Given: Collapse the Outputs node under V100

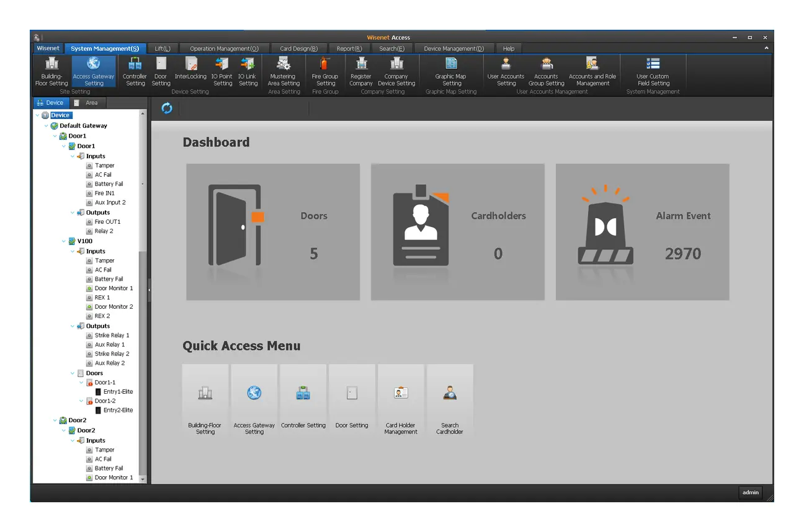Looking at the screenshot, I should (73, 326).
